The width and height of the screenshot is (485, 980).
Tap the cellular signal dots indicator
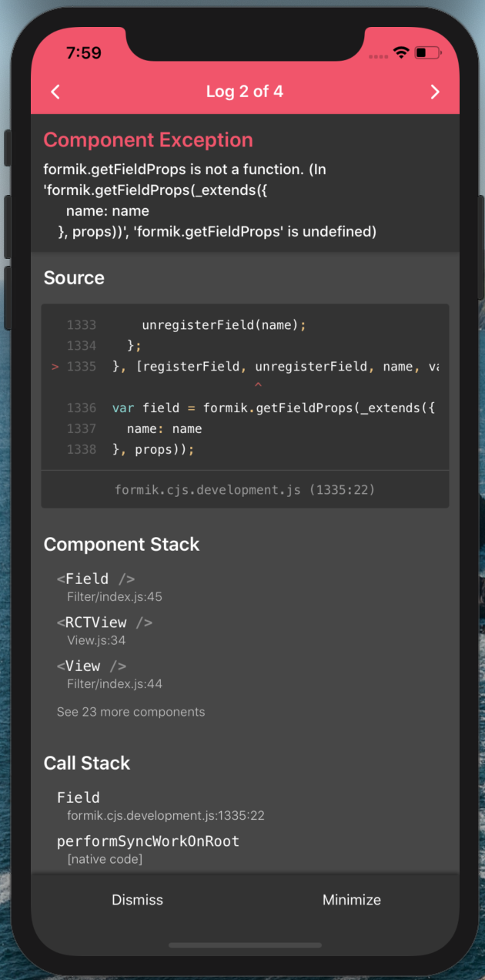click(x=378, y=56)
